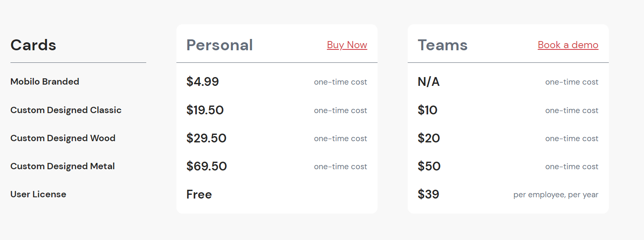
Task: Click the $10 Teams classic price
Action: [x=427, y=110]
